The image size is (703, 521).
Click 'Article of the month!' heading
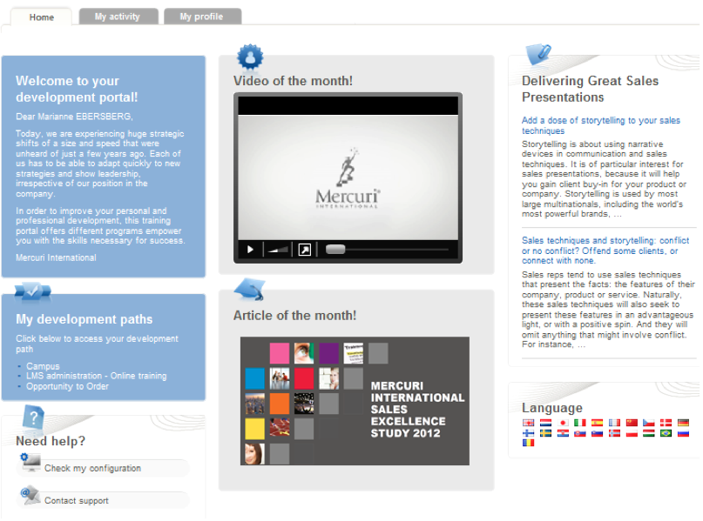click(x=295, y=315)
